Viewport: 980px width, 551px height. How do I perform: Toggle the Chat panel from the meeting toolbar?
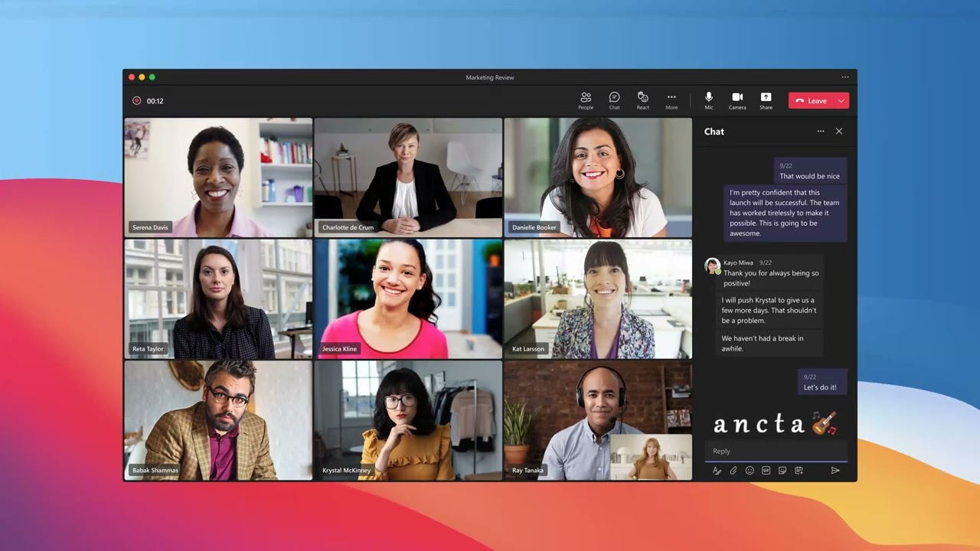[x=614, y=100]
